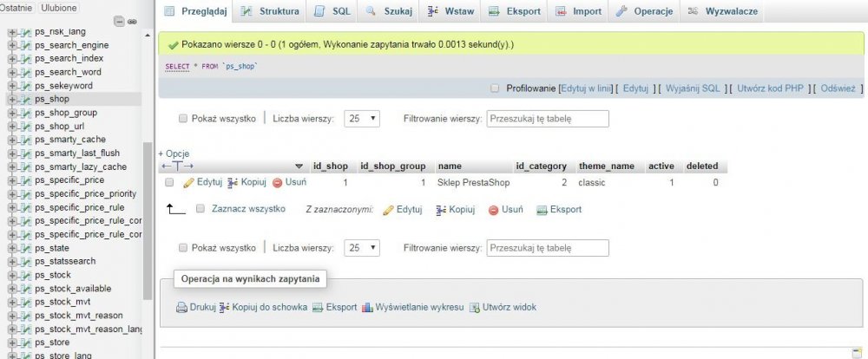Open the SQL tab
Viewport: 868px width, 359px height.
[x=332, y=11]
